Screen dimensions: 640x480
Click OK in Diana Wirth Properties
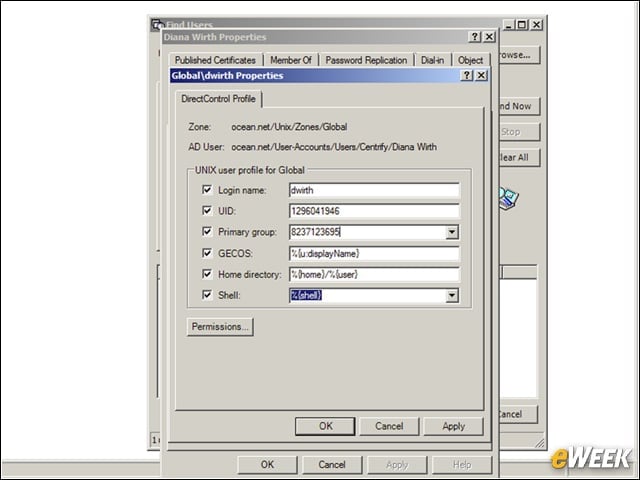click(x=267, y=464)
